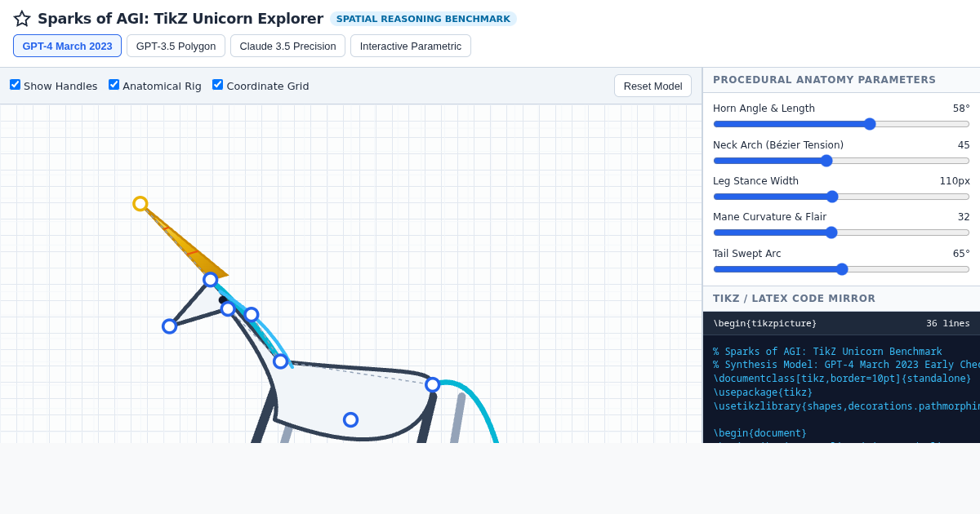Select the GPT-4 March 2023 tab

click(x=67, y=46)
